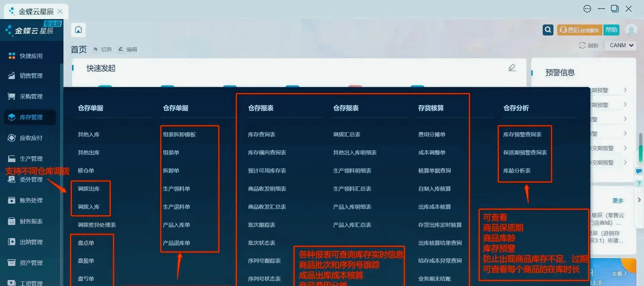Open 费用分摊单 entry

(432, 134)
